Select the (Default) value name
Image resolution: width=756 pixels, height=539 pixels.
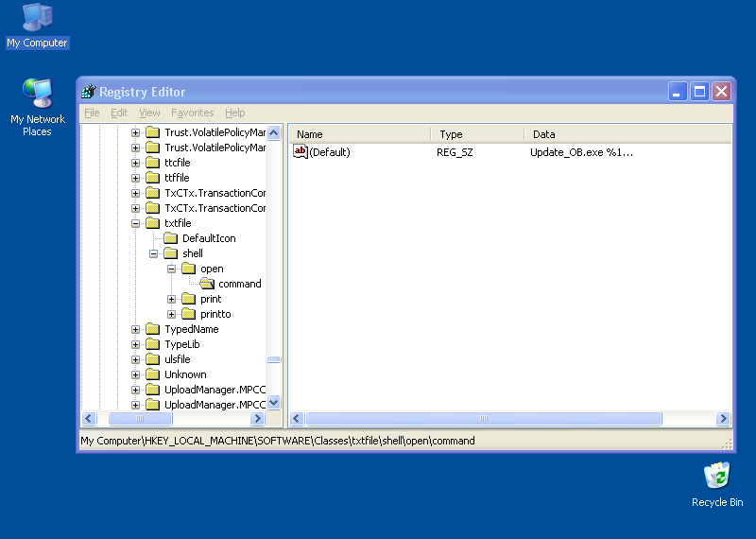tap(330, 152)
